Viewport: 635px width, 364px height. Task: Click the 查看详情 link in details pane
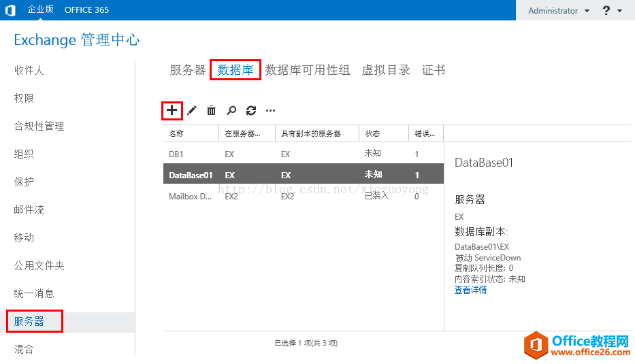(x=470, y=290)
